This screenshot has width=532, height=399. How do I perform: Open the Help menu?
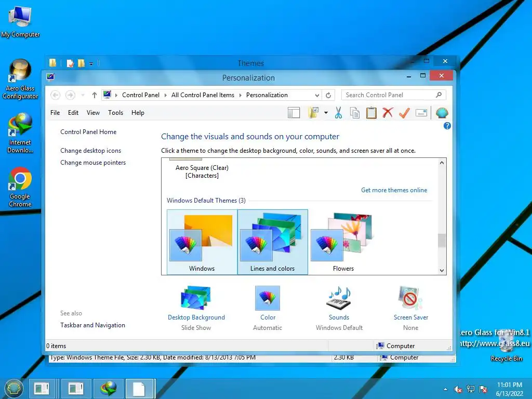[x=138, y=113]
